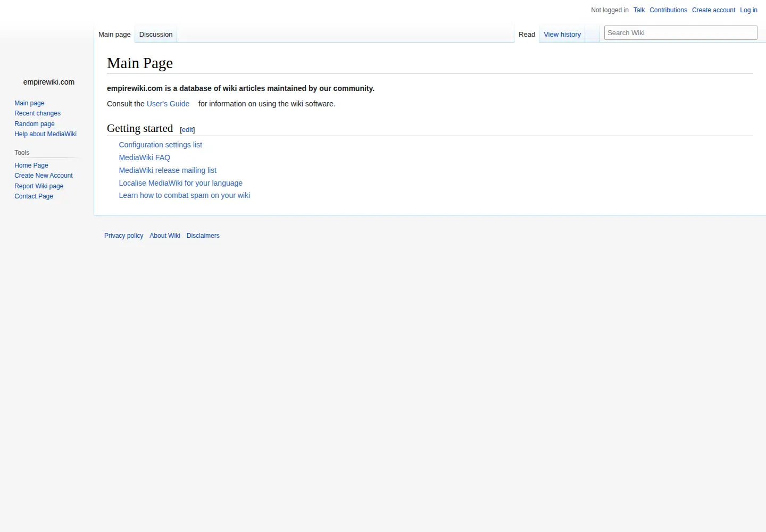Open Help about MediaWiki link

(x=45, y=134)
